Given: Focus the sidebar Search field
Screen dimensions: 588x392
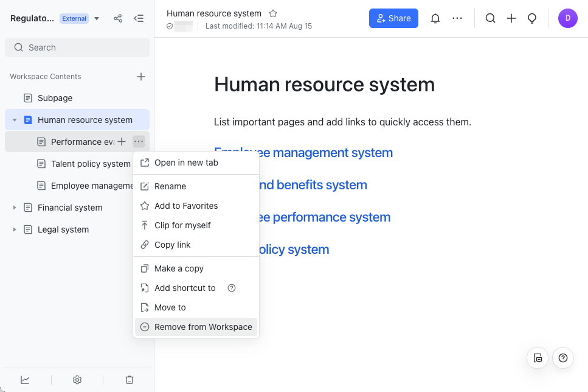Looking at the screenshot, I should pyautogui.click(x=77, y=47).
